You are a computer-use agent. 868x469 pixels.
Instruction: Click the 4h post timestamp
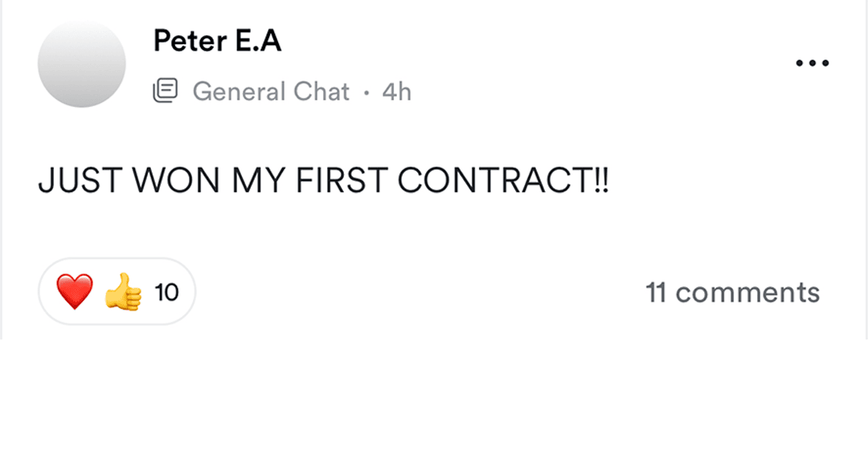click(x=396, y=92)
